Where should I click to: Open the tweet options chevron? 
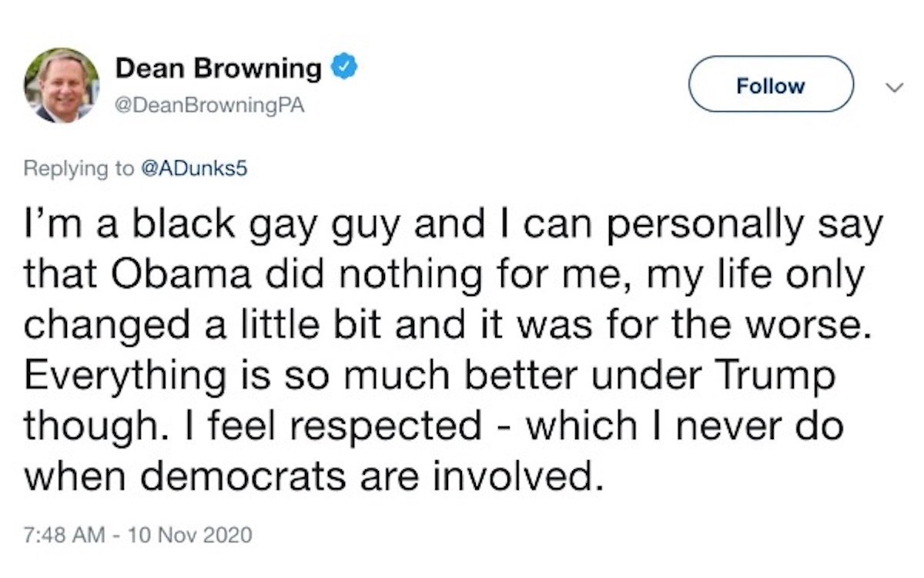pyautogui.click(x=893, y=89)
